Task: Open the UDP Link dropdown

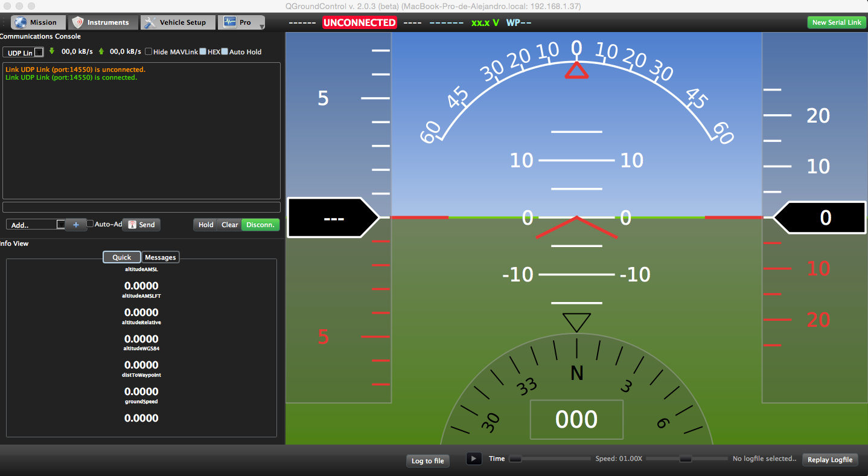Action: (x=23, y=53)
